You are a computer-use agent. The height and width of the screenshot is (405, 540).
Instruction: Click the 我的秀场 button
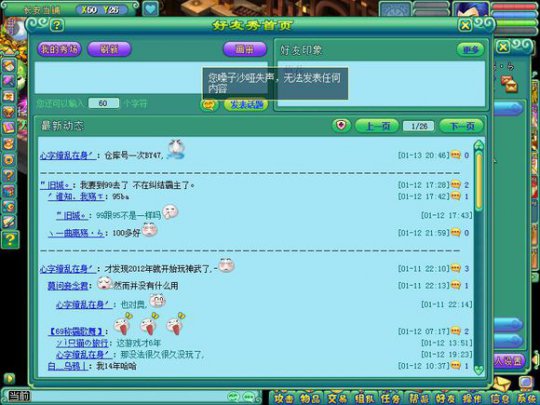[x=59, y=49]
